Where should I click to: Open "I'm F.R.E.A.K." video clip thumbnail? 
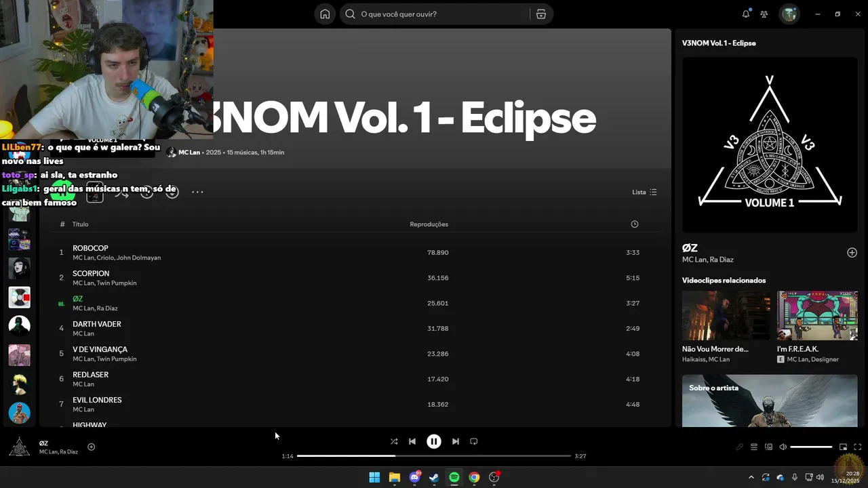[817, 316]
